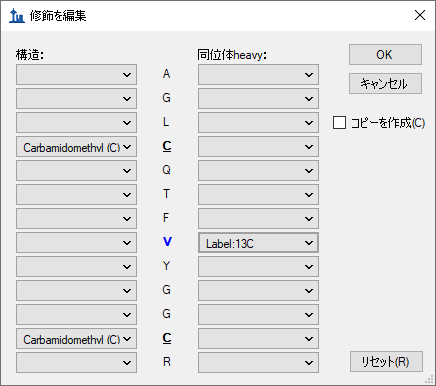Viewport: 436px width, 386px height.
Task: Enable the コピーを作成(C) checkbox
Action: tap(339, 122)
